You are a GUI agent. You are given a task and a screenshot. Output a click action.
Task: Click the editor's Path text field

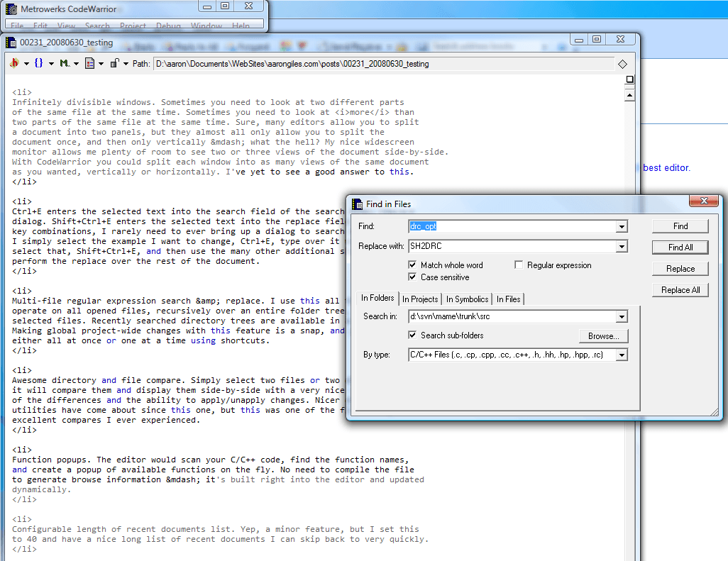coord(383,64)
